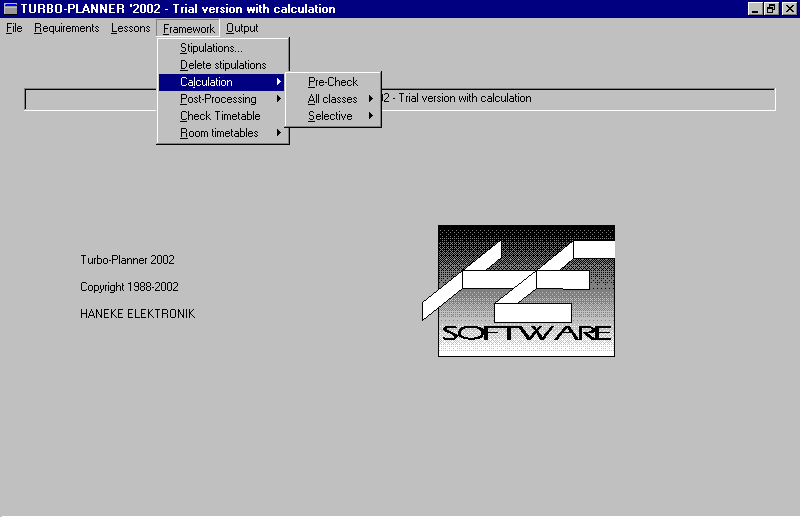Open the Requirements menu
800x517 pixels.
coord(66,28)
